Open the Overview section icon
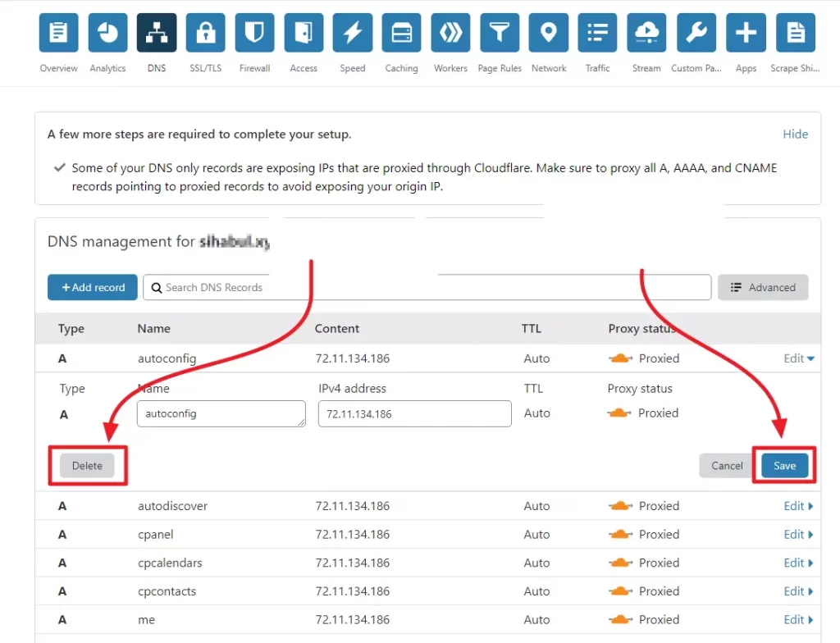The image size is (840, 643). click(x=58, y=33)
